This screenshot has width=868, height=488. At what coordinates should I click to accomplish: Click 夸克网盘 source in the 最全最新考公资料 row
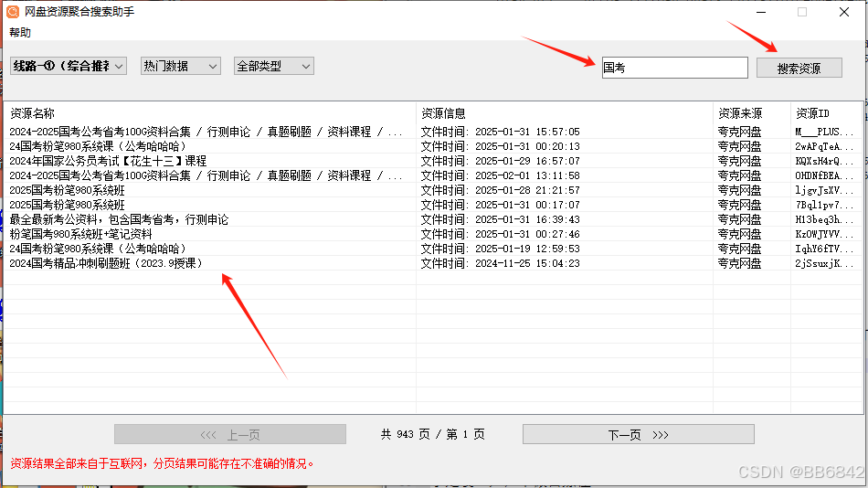(739, 219)
